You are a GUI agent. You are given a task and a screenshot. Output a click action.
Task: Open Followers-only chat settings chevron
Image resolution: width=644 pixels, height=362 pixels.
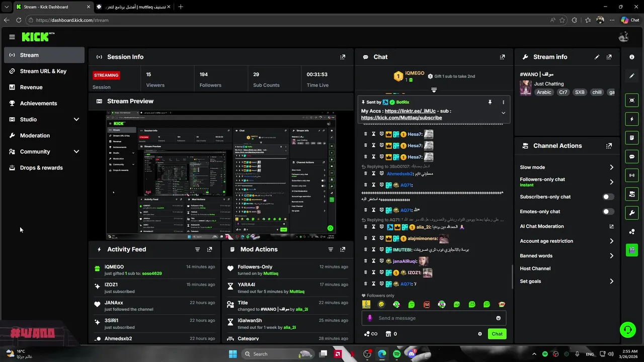pos(611,182)
